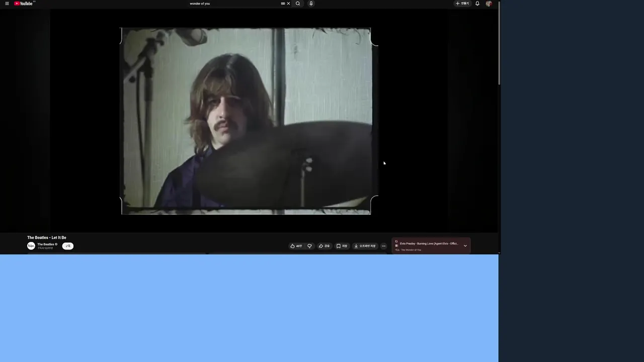The height and width of the screenshot is (362, 644).
Task: Like the video with thumbs-up button
Action: point(296,246)
